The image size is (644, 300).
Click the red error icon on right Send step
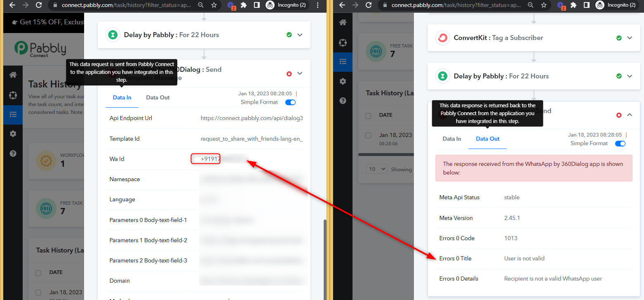coord(619,115)
